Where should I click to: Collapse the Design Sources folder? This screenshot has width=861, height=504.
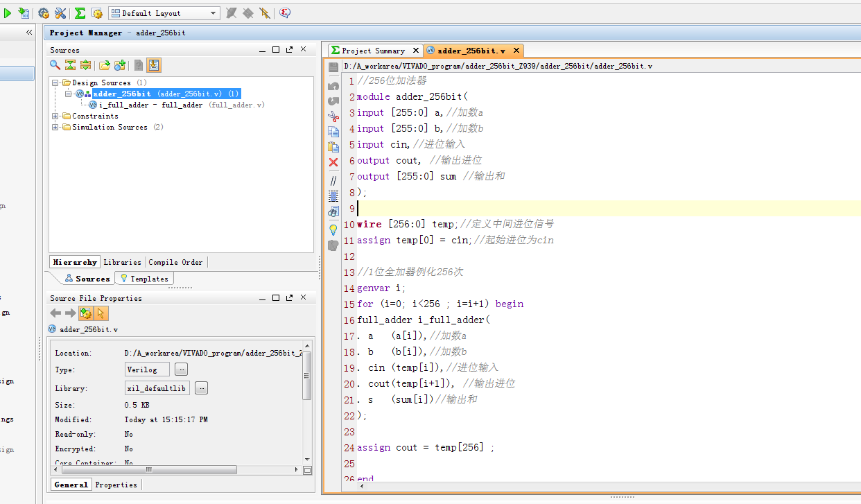click(55, 82)
